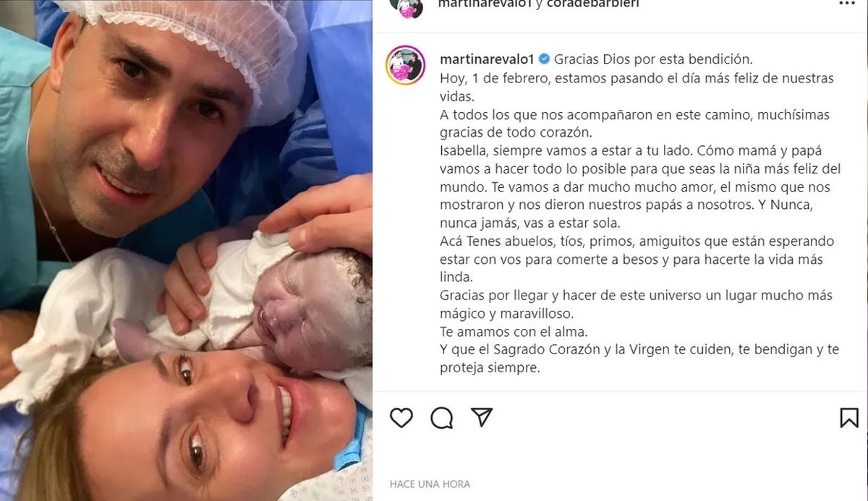The width and height of the screenshot is (868, 501).
Task: Click the caption line starting 'Acá Tenes abuelos'
Action: (x=626, y=241)
